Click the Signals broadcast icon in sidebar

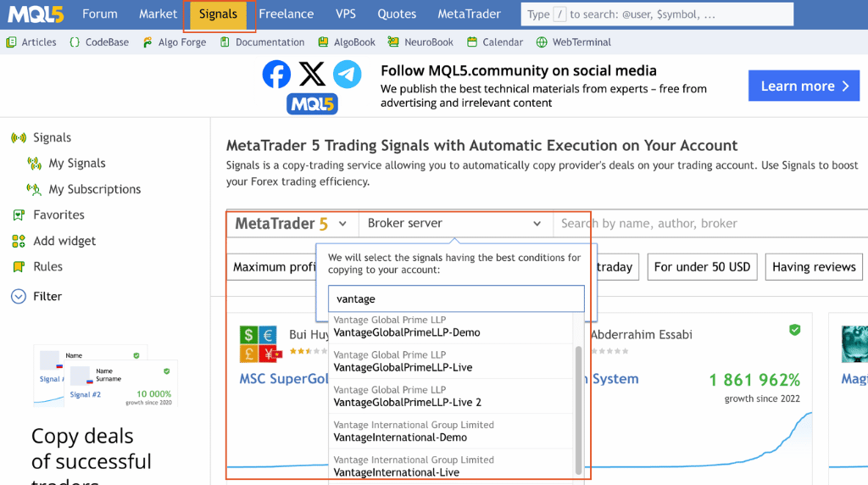pos(19,137)
